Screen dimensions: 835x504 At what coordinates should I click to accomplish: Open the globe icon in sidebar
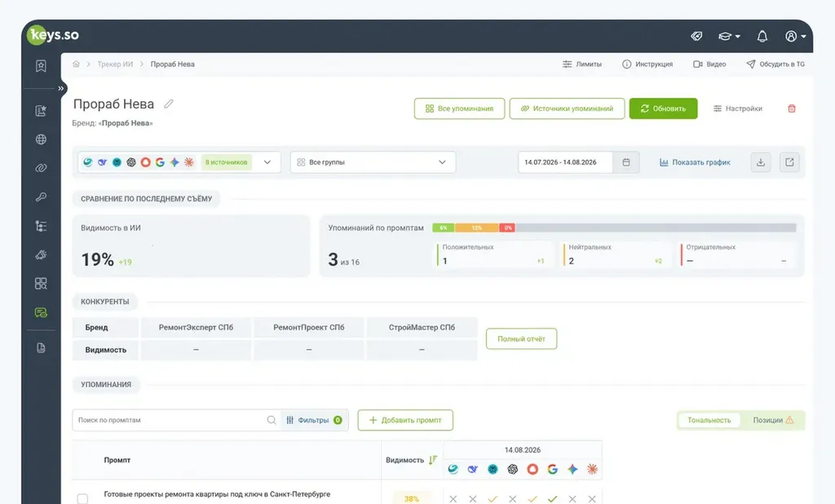click(x=41, y=139)
